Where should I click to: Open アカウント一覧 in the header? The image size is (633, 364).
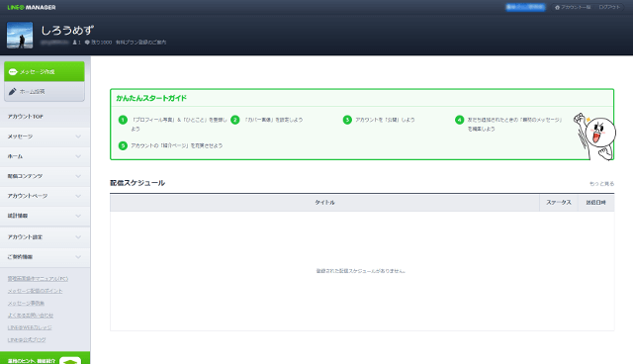(x=573, y=7)
